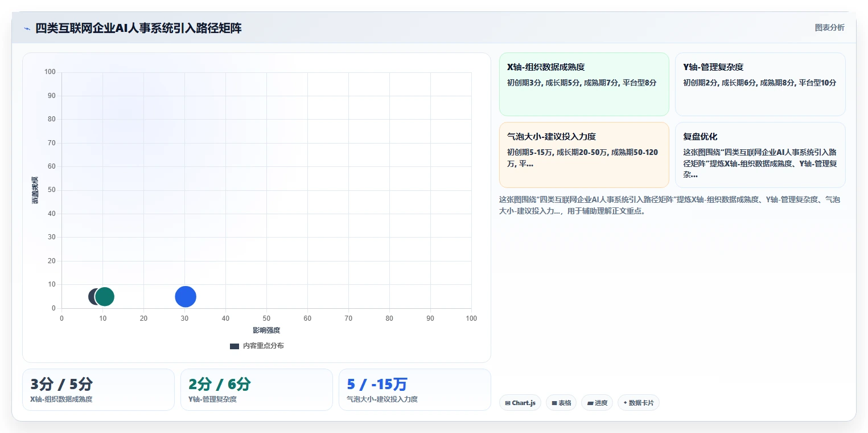Click the 表格 tag icon
Screen dimensions: 868x433
tap(554, 403)
